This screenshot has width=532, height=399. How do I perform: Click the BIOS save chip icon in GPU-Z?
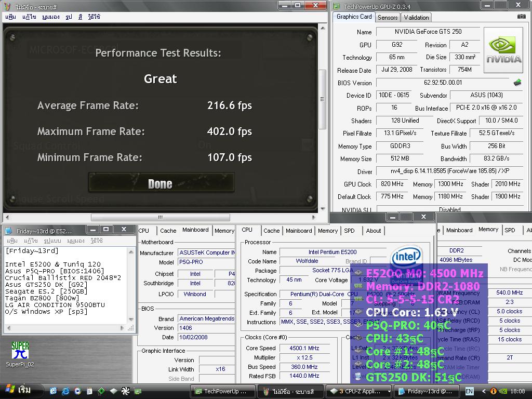pos(517,83)
